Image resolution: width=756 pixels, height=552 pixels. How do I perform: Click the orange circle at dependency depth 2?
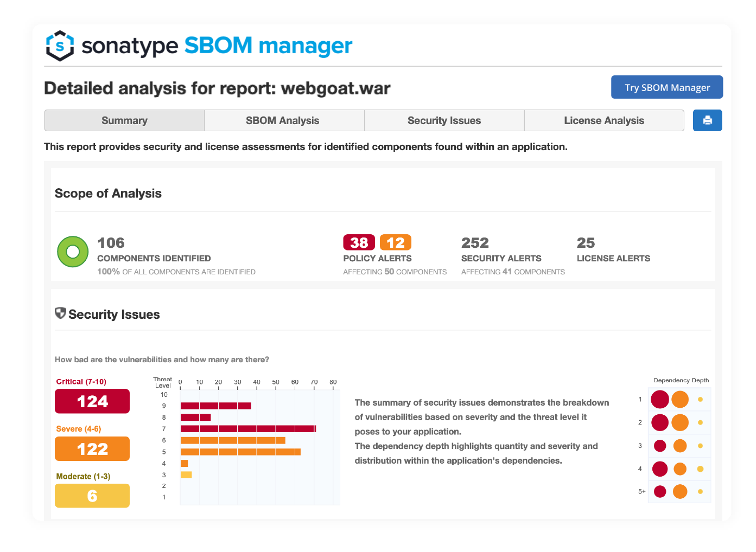(x=679, y=422)
